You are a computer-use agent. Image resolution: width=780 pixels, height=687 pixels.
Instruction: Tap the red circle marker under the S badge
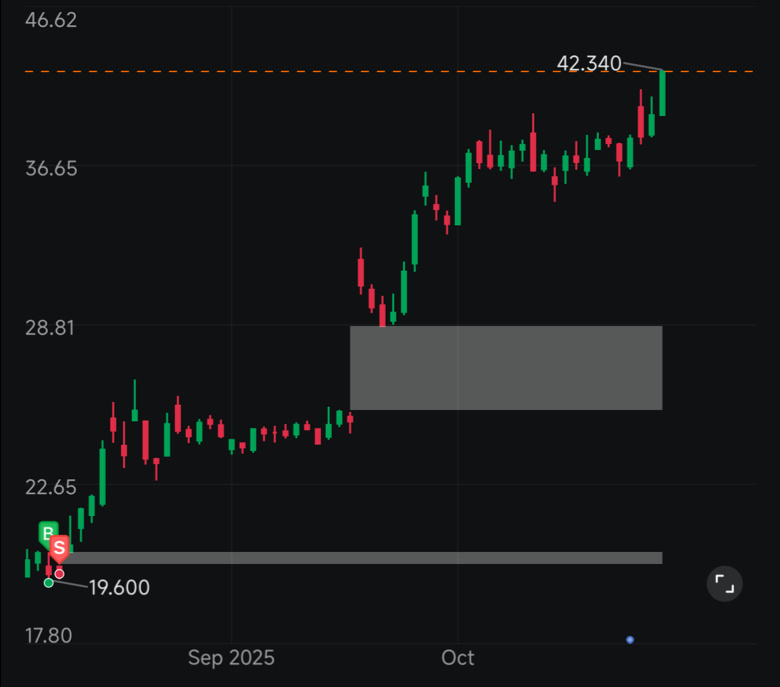click(59, 574)
